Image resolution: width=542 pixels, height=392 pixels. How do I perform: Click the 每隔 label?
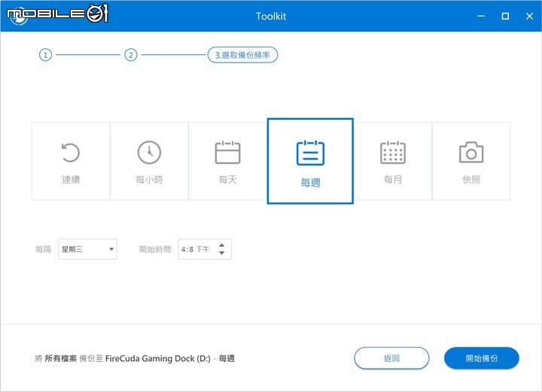[43, 249]
